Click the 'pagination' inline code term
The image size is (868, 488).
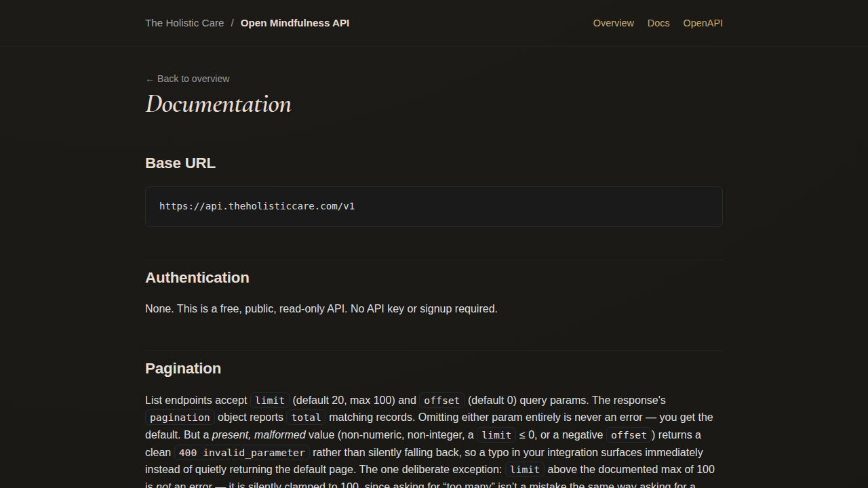point(180,418)
